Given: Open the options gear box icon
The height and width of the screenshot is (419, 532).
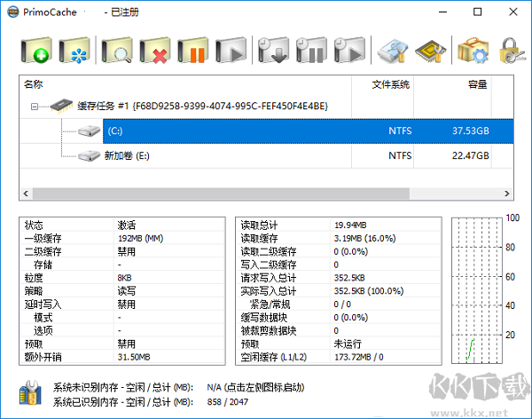Looking at the screenshot, I should click(x=473, y=51).
